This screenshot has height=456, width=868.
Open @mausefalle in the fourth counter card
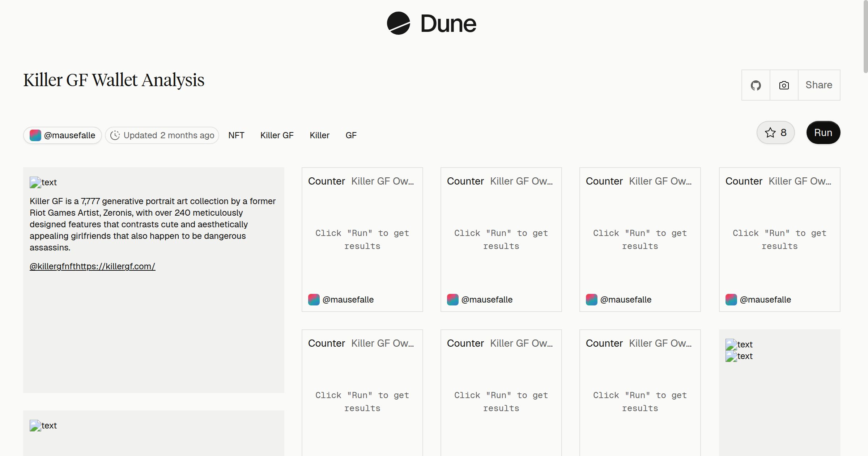pyautogui.click(x=765, y=300)
